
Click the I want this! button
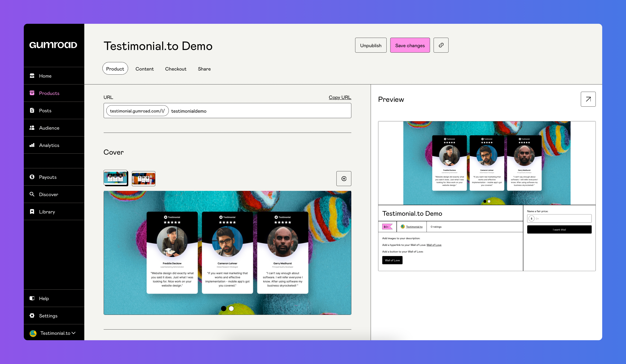[x=559, y=229]
